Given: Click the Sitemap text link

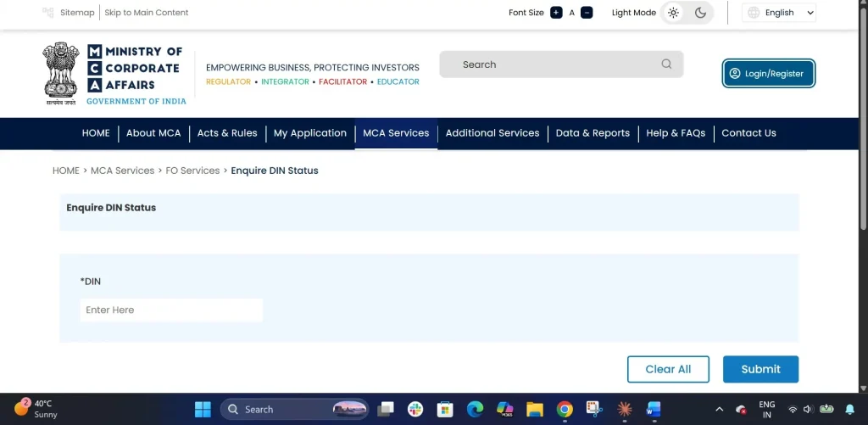Looking at the screenshot, I should coord(77,12).
